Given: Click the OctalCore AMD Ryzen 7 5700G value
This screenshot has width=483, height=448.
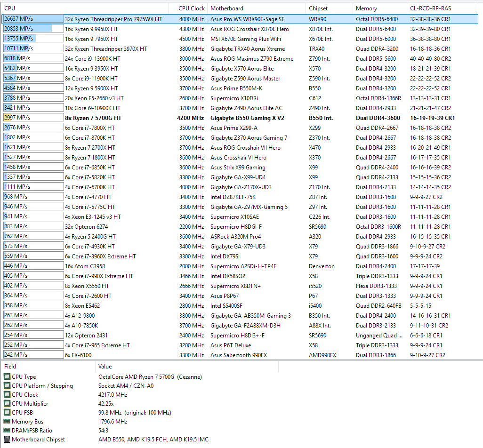Looking at the screenshot, I should 150,376.
